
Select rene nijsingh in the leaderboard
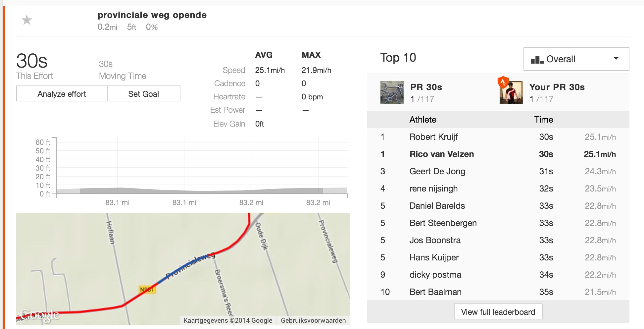click(433, 189)
